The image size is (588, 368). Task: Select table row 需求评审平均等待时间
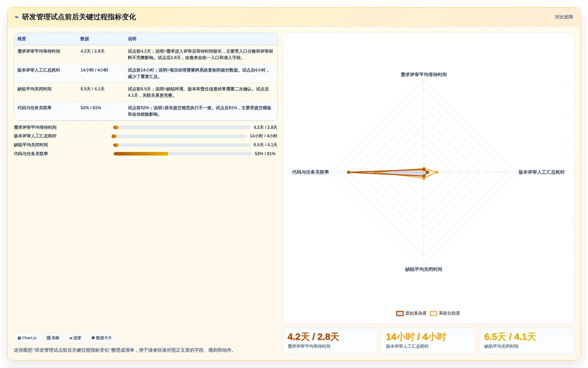click(146, 54)
